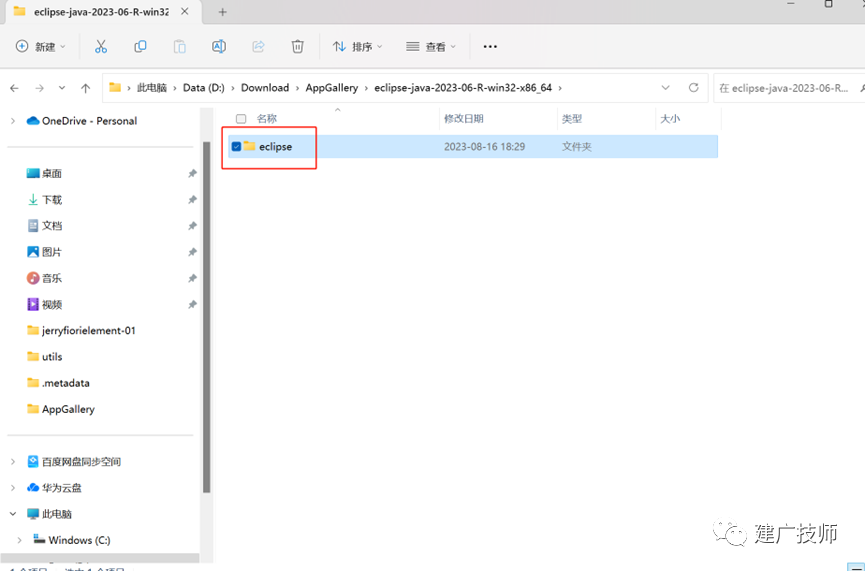Screen dimensions: 865x571
Task: Click the Delete trash icon
Action: [x=297, y=47]
